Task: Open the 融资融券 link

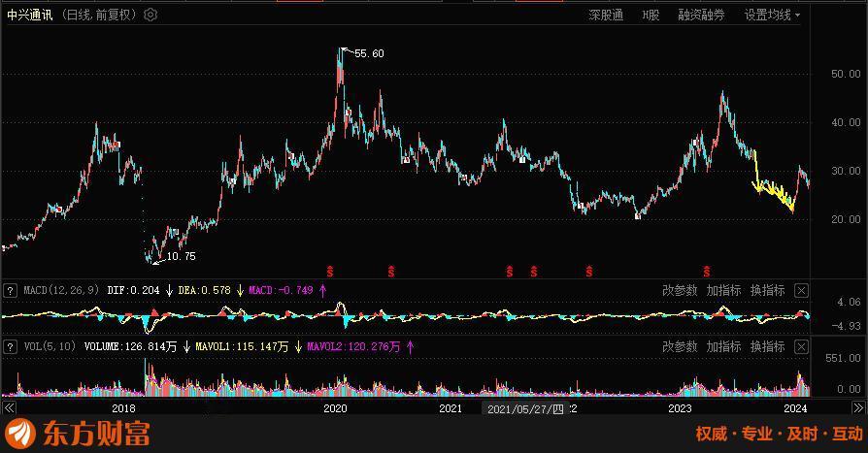Action: pyautogui.click(x=701, y=15)
